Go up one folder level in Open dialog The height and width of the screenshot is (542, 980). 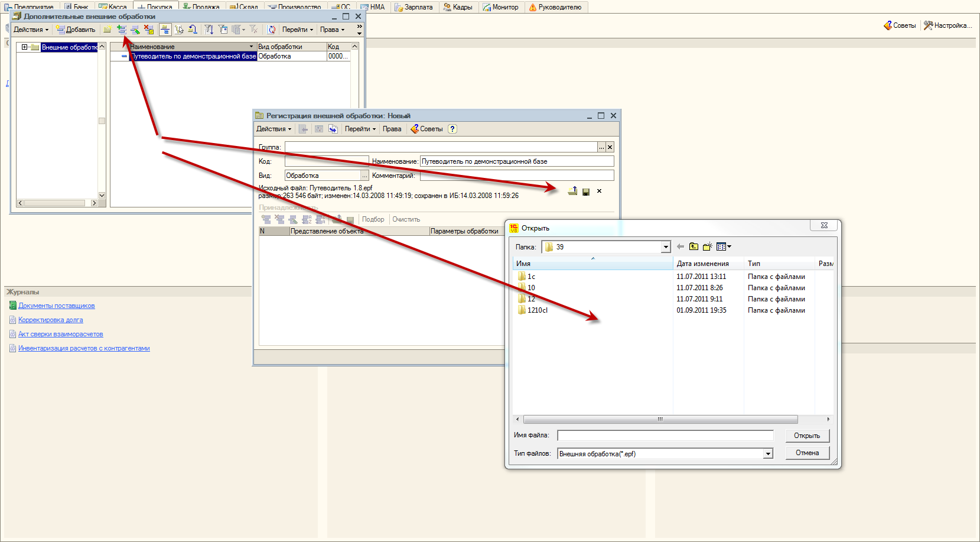(x=694, y=246)
